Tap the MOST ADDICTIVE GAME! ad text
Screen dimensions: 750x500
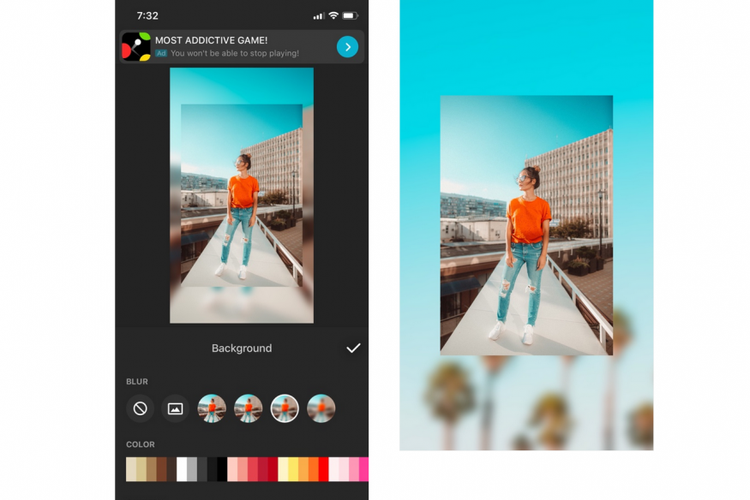[x=211, y=40]
